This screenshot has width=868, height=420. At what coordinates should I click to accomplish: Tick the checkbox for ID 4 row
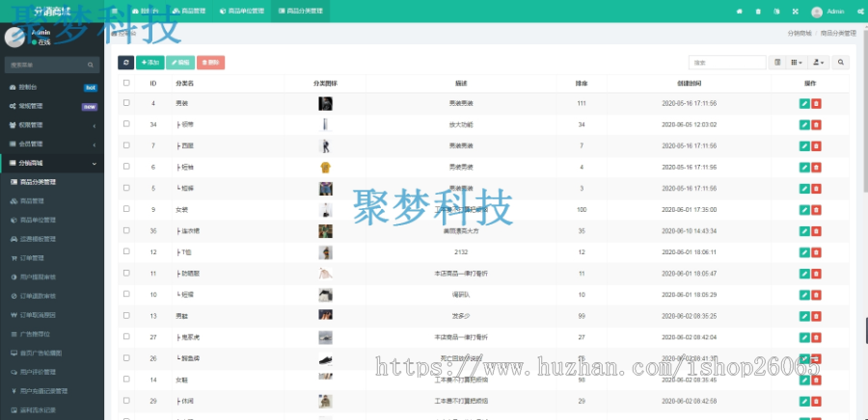pos(126,103)
